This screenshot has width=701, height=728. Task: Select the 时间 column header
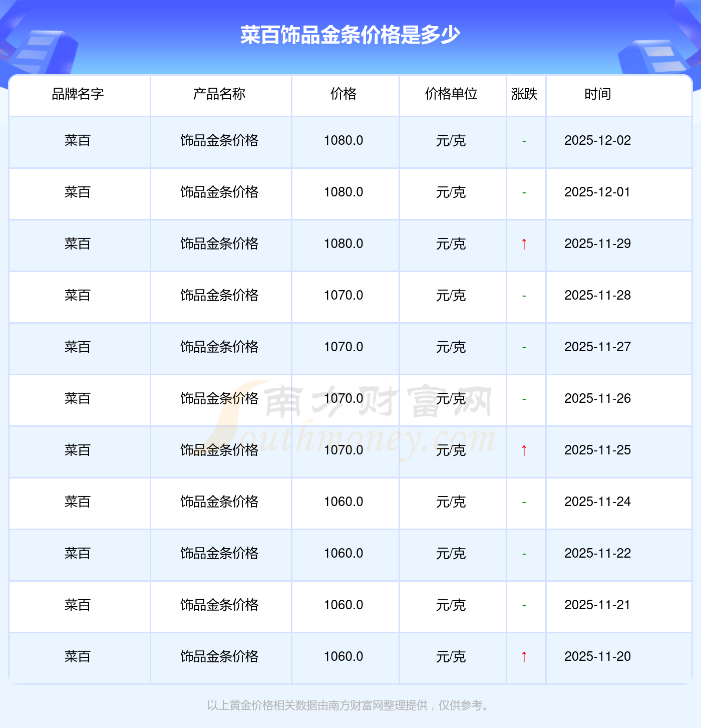[598, 94]
